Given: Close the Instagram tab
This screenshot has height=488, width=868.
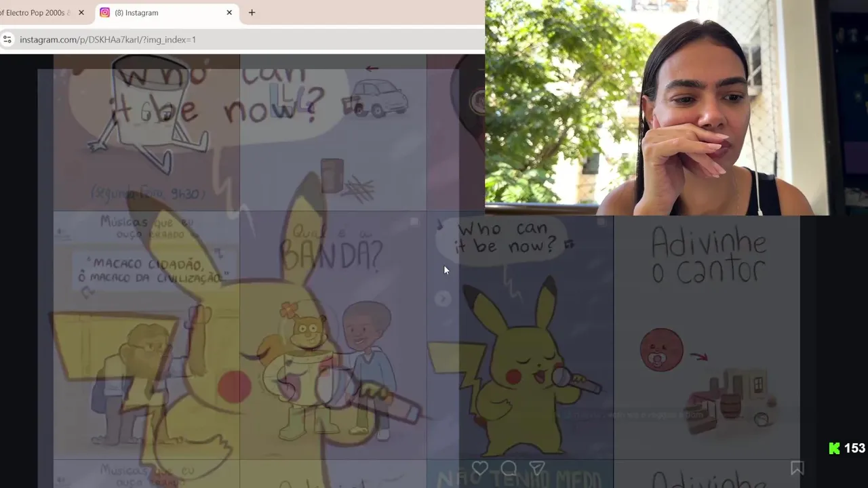Looking at the screenshot, I should pos(229,12).
